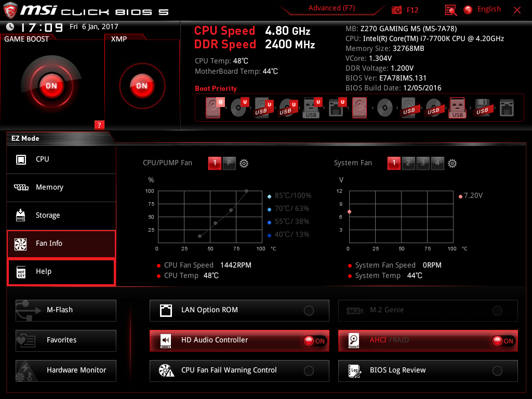Screen dimensions: 532x399
Task: Select the Fan Info section
Action: click(61, 244)
